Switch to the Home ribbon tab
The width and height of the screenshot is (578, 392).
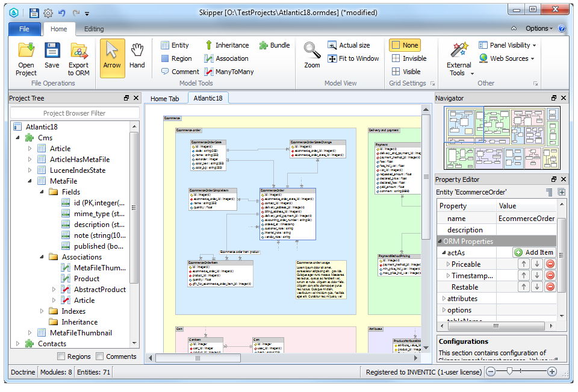(x=59, y=29)
